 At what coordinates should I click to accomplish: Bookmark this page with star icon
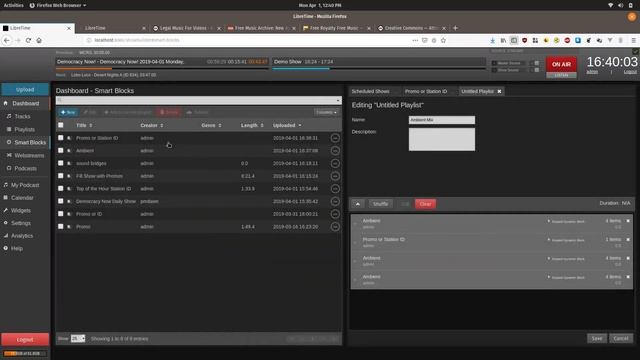click(x=443, y=40)
